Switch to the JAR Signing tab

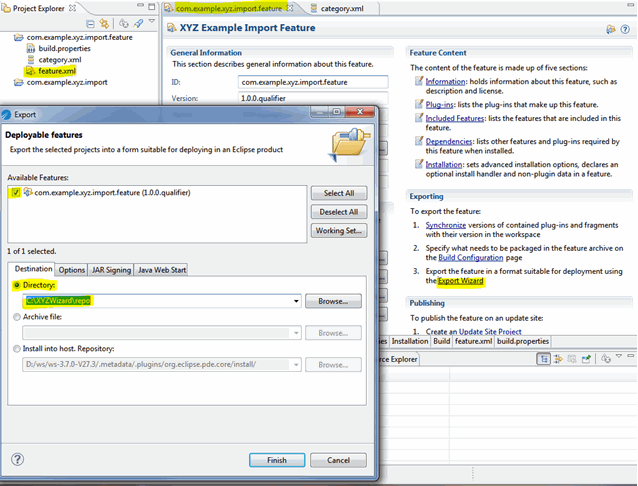[x=111, y=270]
